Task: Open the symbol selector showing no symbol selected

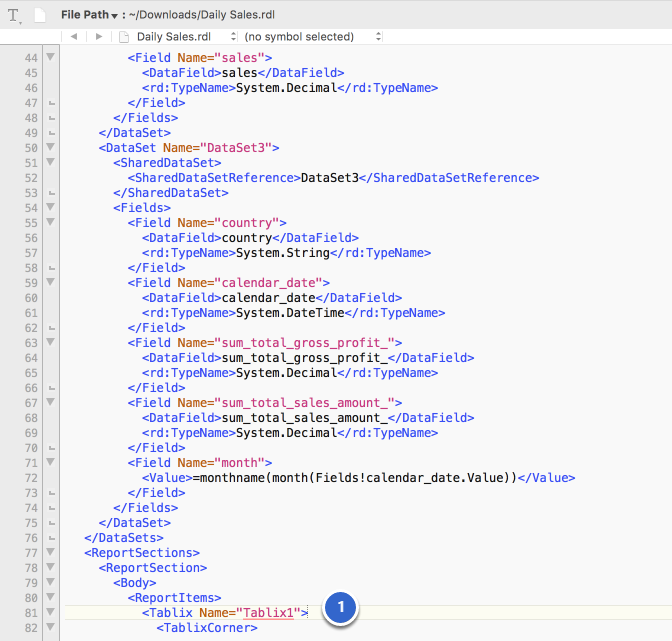Action: tap(313, 36)
